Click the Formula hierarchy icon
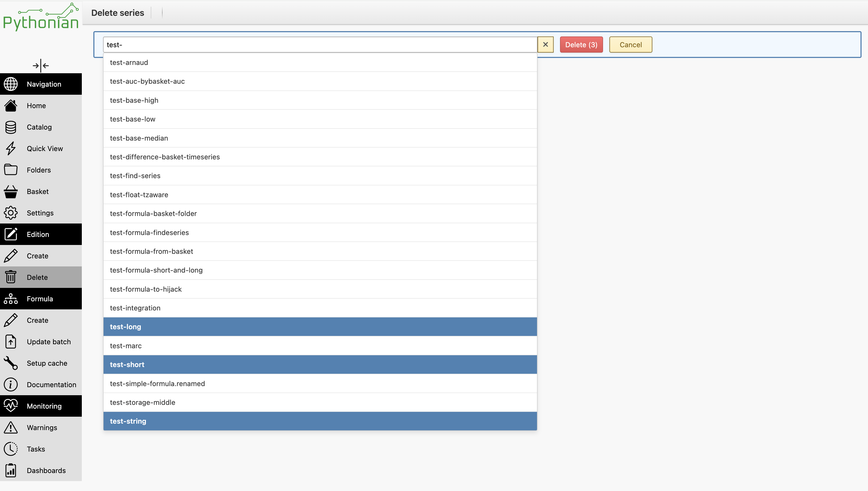This screenshot has width=868, height=491. (x=11, y=298)
